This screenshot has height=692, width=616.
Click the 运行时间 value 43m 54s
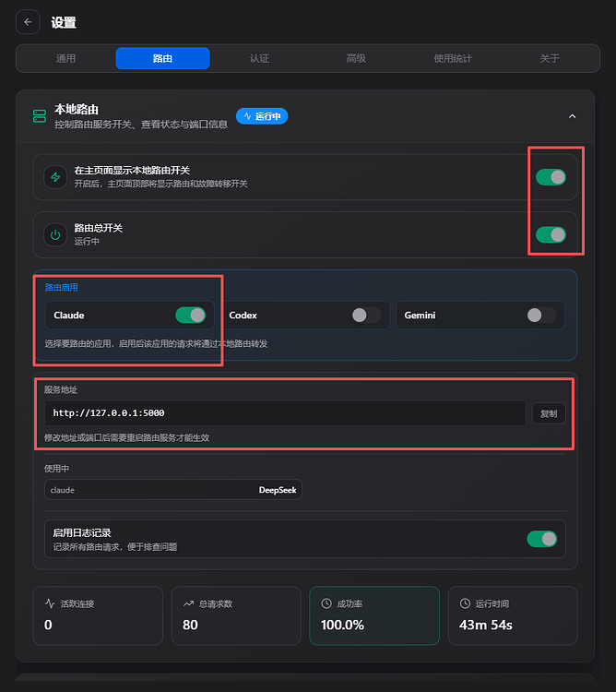(x=485, y=625)
